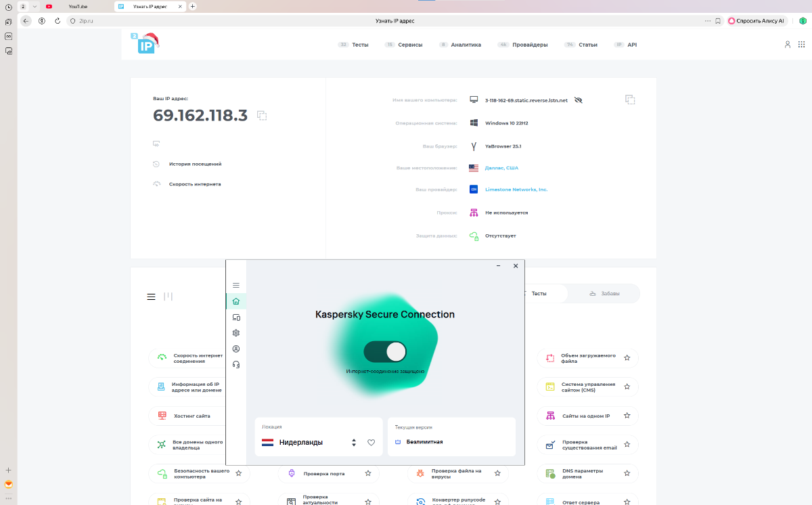Viewport: 812px width, 505px height.
Task: Click the 2IP site logo
Action: pyautogui.click(x=144, y=43)
